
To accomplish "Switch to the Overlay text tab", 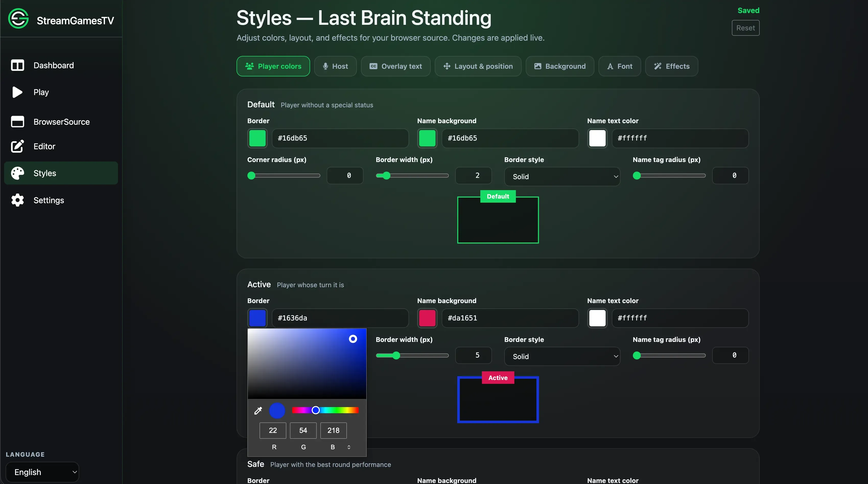I will click(396, 66).
